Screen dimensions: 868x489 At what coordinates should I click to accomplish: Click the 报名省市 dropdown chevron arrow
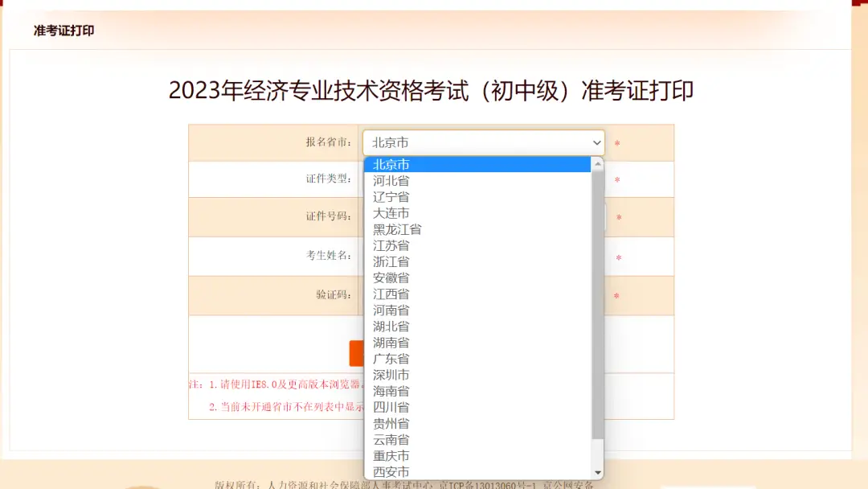point(596,142)
